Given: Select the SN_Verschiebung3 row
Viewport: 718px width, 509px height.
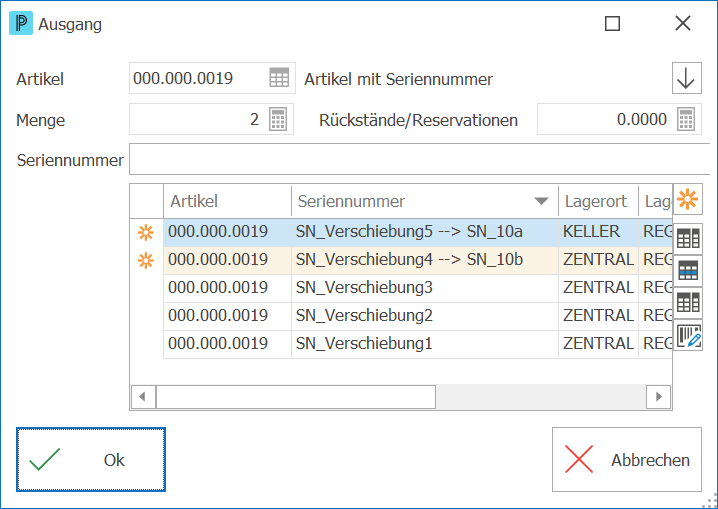Looking at the screenshot, I should point(418,288).
